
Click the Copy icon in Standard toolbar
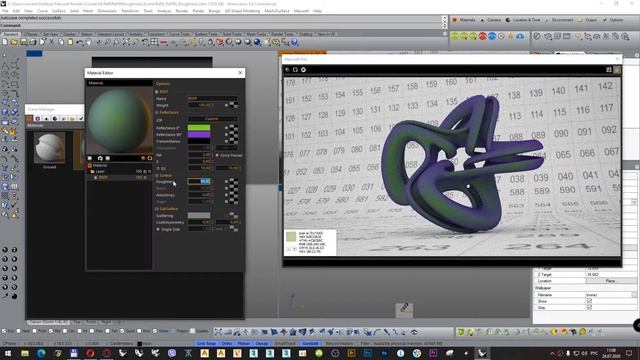[61, 42]
